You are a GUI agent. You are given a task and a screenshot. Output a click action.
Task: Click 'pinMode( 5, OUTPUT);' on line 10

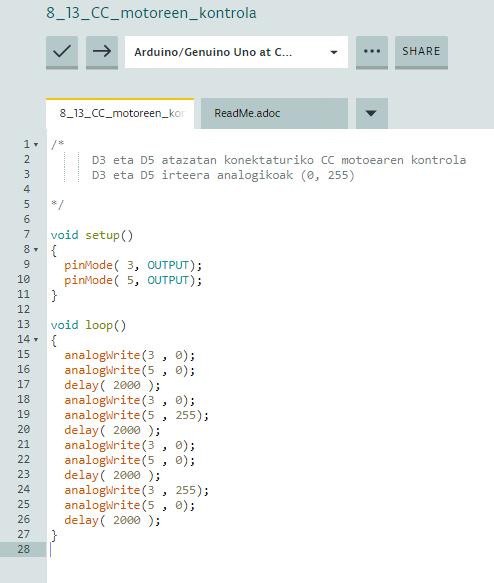point(133,280)
